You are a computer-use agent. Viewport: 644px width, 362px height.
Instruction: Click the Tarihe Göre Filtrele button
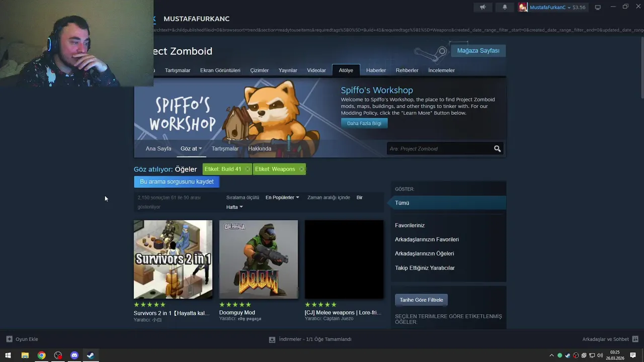tap(422, 300)
